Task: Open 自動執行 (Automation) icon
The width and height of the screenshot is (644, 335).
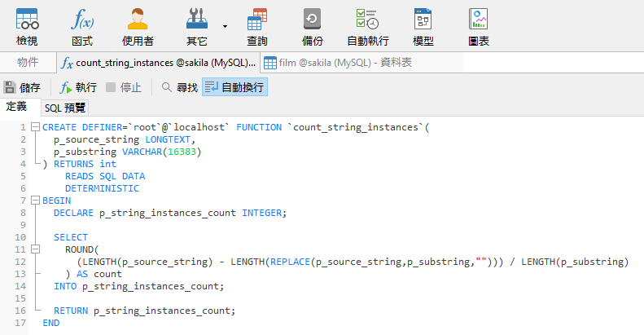Action: 367,26
